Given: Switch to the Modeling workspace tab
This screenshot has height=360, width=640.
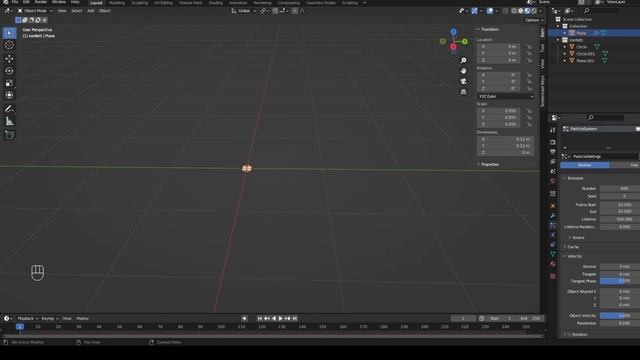Looking at the screenshot, I should (x=117, y=3).
